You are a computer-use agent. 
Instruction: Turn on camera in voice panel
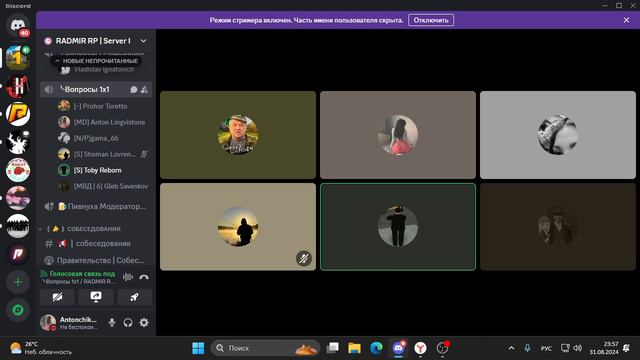57,297
